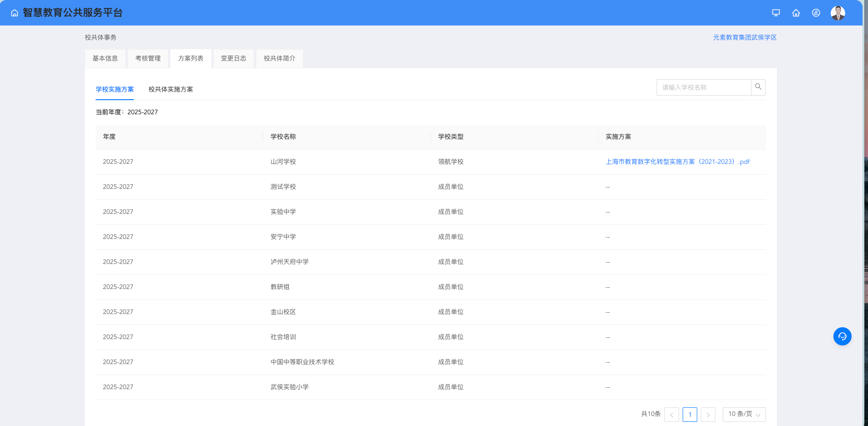Click the house icon in top-right header
Screen dimensions: 868x426
[796, 13]
